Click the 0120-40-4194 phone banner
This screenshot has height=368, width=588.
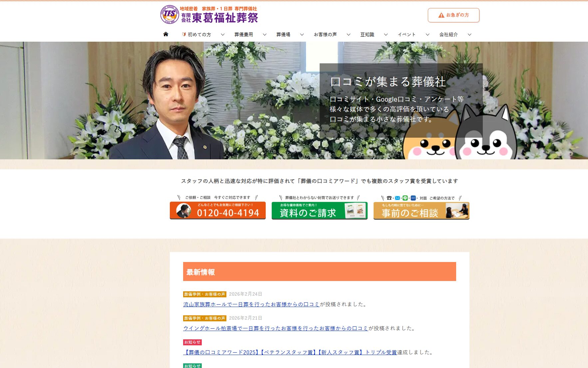[x=217, y=211]
